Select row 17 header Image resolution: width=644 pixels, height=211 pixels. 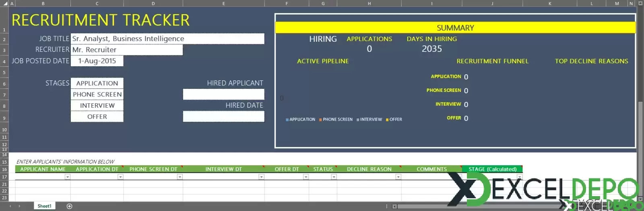(x=4, y=177)
